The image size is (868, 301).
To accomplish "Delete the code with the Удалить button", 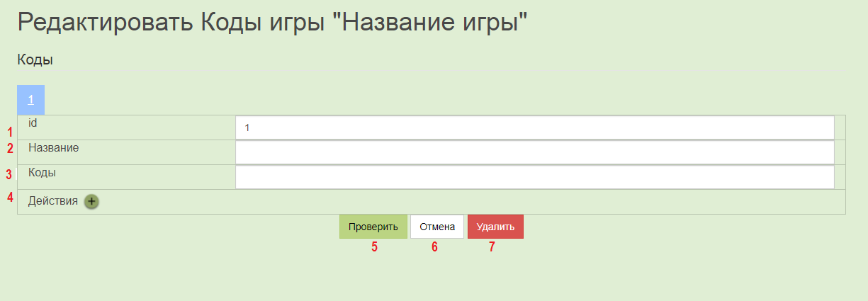I will (x=495, y=227).
